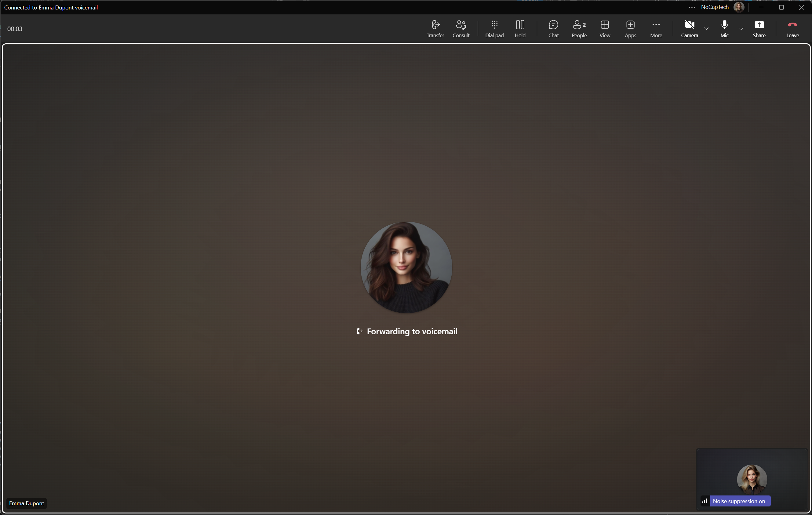
Task: Put the call on Hold
Action: [520, 29]
